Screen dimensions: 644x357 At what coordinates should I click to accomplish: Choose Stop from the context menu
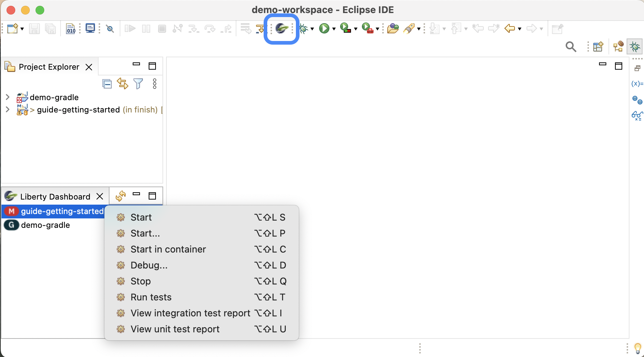tap(201, 281)
